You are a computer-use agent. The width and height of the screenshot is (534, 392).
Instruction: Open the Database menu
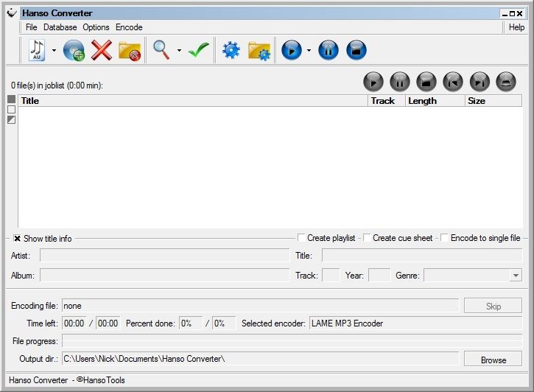pyautogui.click(x=60, y=27)
